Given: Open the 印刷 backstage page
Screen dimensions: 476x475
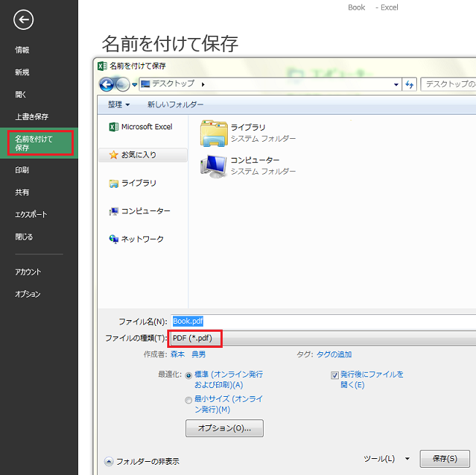Looking at the screenshot, I should click(x=22, y=170).
